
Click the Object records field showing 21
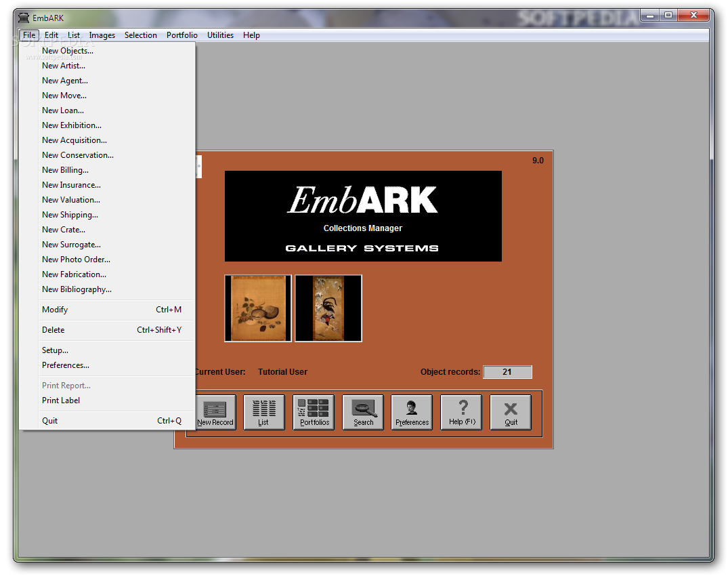507,371
